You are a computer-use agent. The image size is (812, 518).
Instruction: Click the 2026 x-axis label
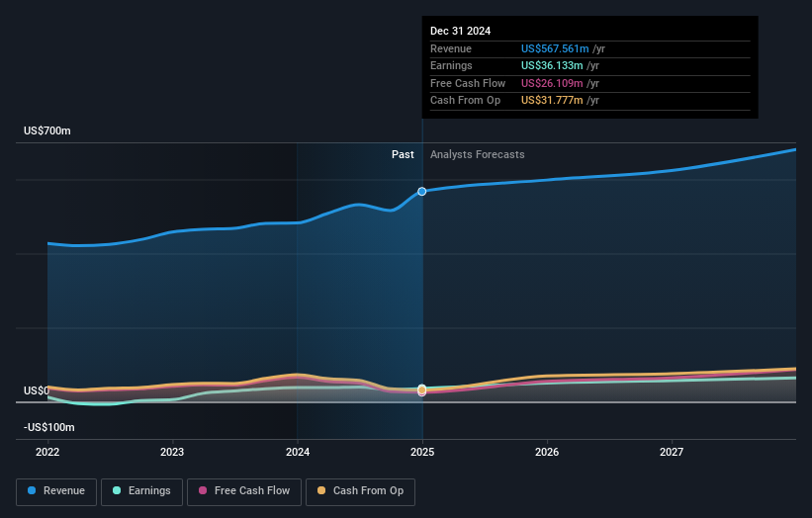(547, 452)
